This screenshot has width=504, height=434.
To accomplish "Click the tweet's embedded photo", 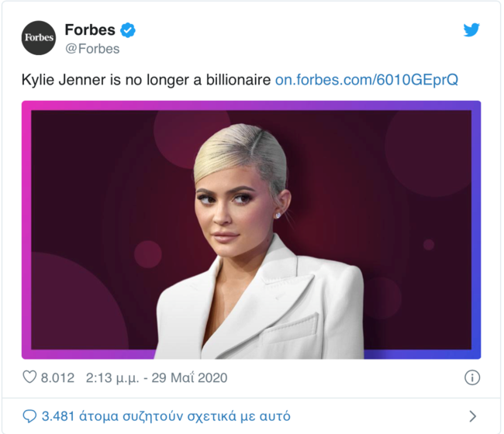I will coord(250,229).
